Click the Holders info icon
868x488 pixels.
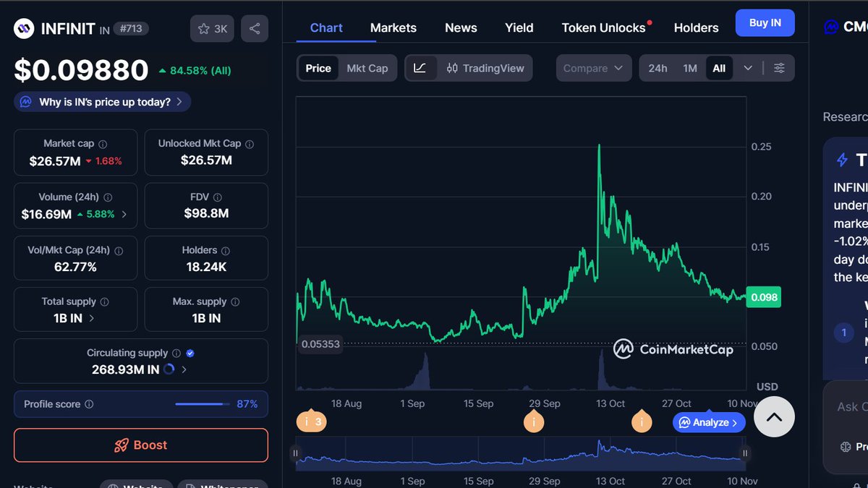226,250
